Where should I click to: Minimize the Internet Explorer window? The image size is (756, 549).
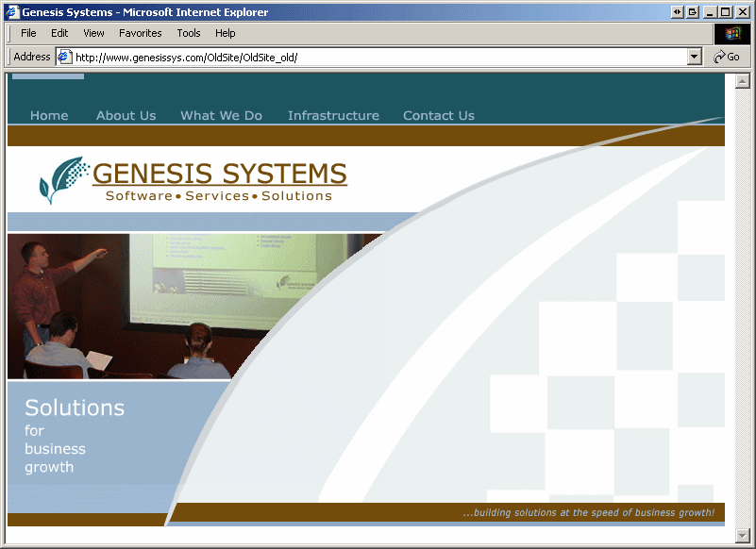tap(709, 12)
